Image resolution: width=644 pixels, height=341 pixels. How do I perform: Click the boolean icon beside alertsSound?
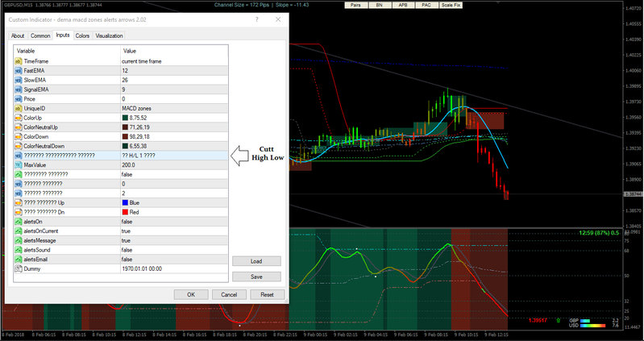18,250
